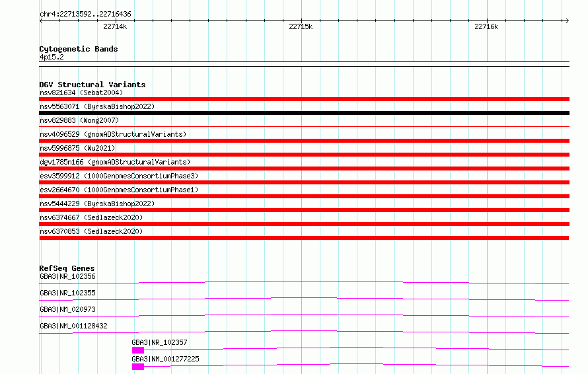Click the red bar under esv2664670
This screenshot has width=588, height=374.
pyautogui.click(x=304, y=196)
